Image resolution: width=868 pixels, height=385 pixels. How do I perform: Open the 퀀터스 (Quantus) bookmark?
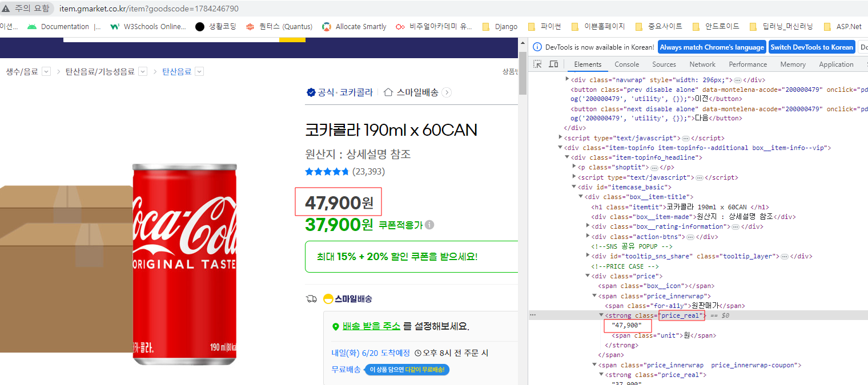(x=279, y=27)
